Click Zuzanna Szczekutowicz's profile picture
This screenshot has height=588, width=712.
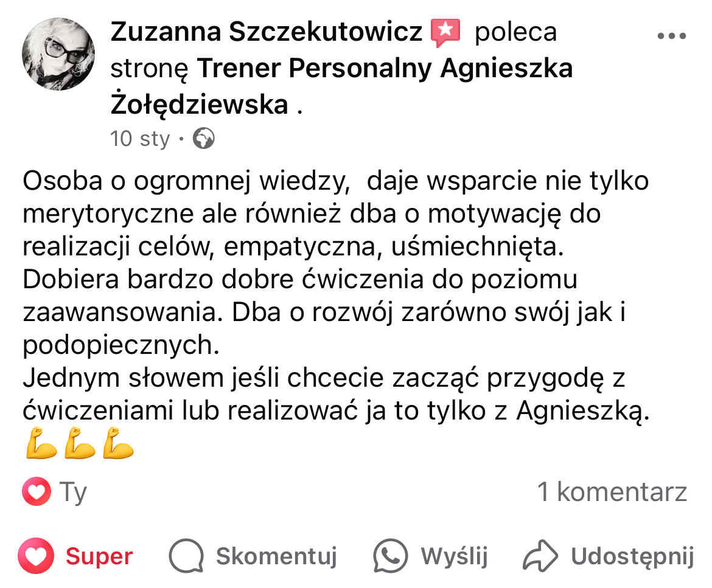point(58,54)
